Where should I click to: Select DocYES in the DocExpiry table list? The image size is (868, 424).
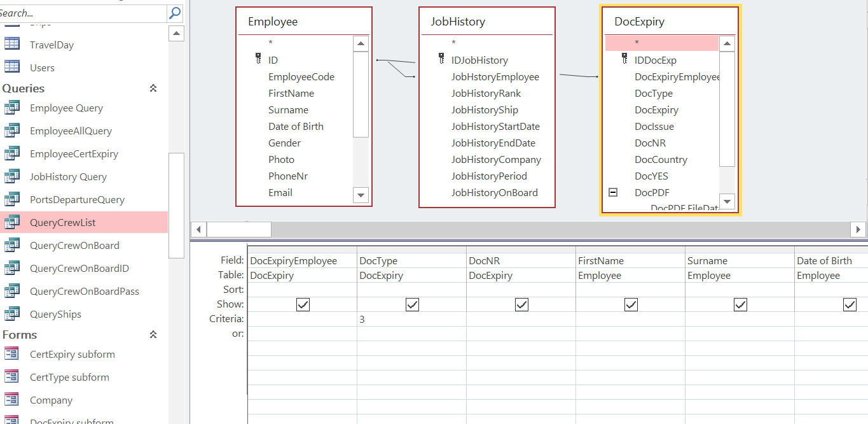coord(651,176)
